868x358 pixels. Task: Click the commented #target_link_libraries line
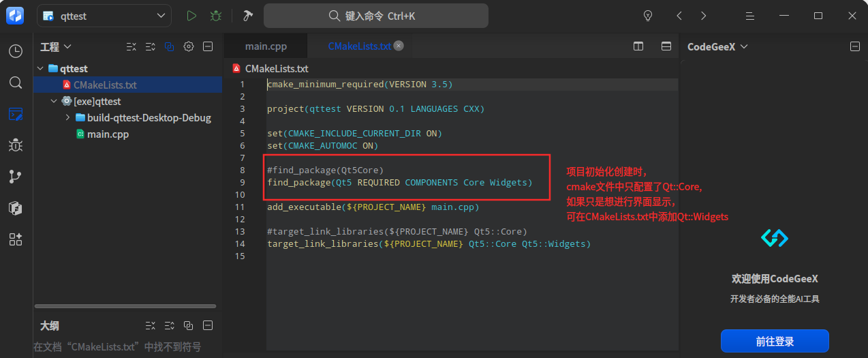pos(397,231)
